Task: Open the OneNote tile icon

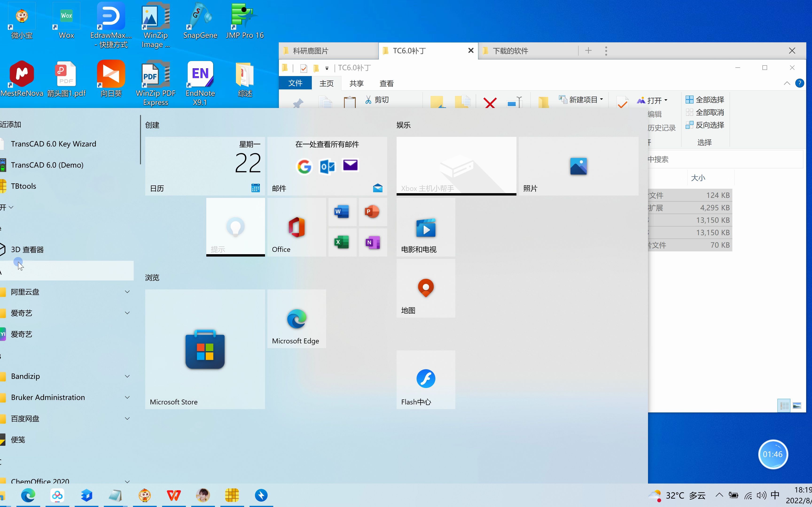Action: click(372, 242)
